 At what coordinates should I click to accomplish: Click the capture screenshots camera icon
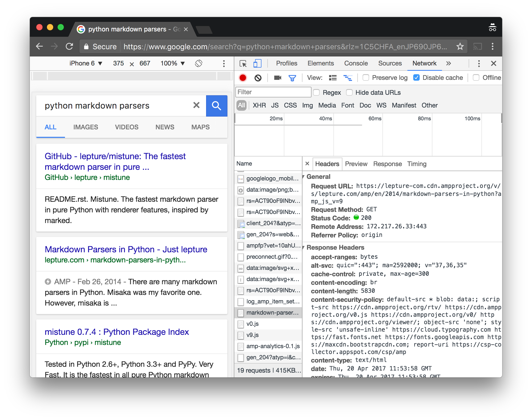[277, 78]
